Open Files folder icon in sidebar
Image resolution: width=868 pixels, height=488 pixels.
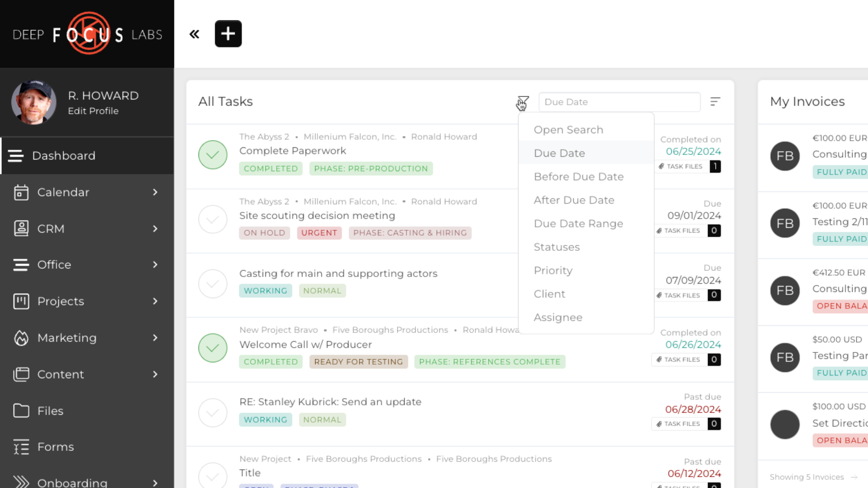21,411
